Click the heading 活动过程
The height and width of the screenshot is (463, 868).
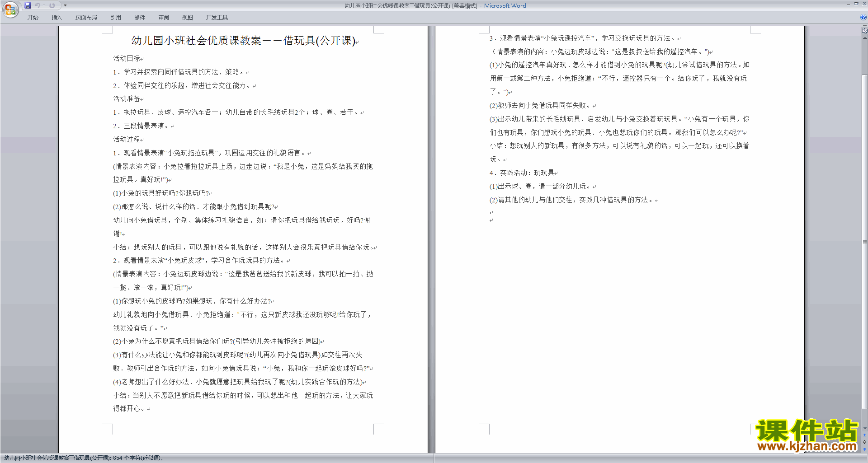pos(127,139)
